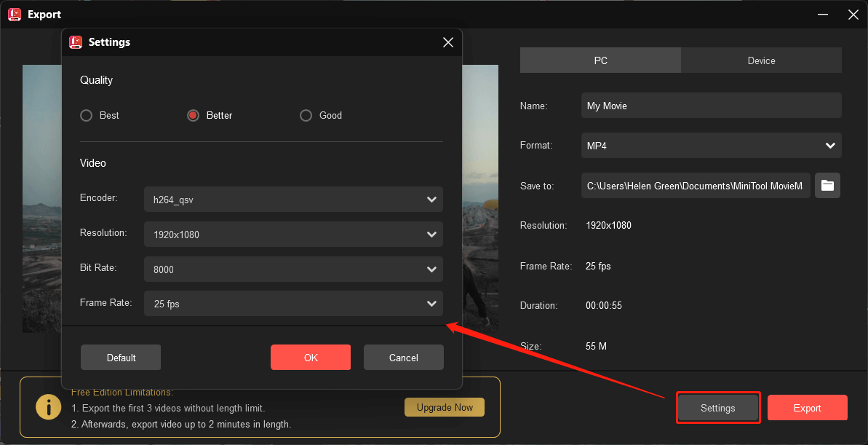Open the Resolution 1920x1080 dropdown

[293, 235]
